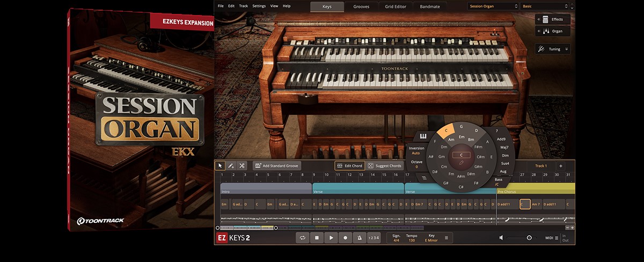Image resolution: width=644 pixels, height=262 pixels.
Task: Click the EZ Keys 2 logo
Action: (x=234, y=237)
